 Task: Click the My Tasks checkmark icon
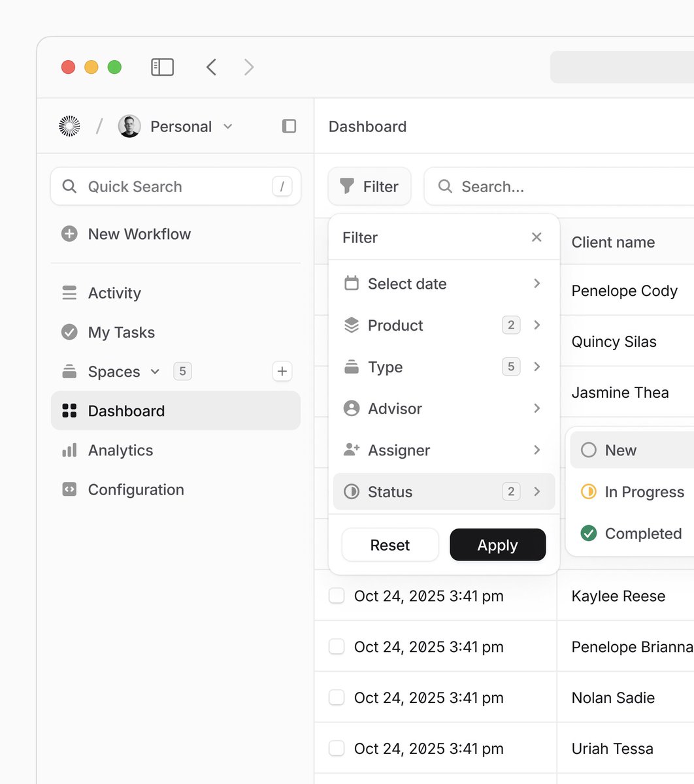(x=69, y=332)
